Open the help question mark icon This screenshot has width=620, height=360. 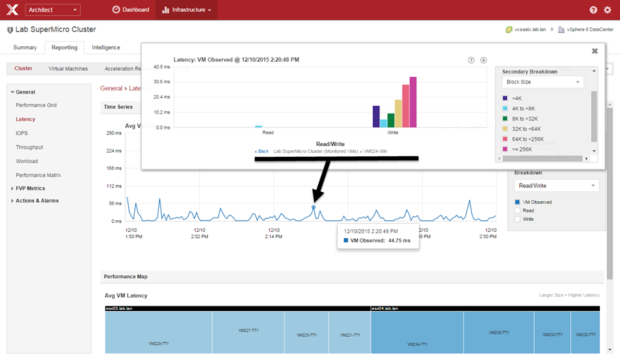(x=593, y=10)
